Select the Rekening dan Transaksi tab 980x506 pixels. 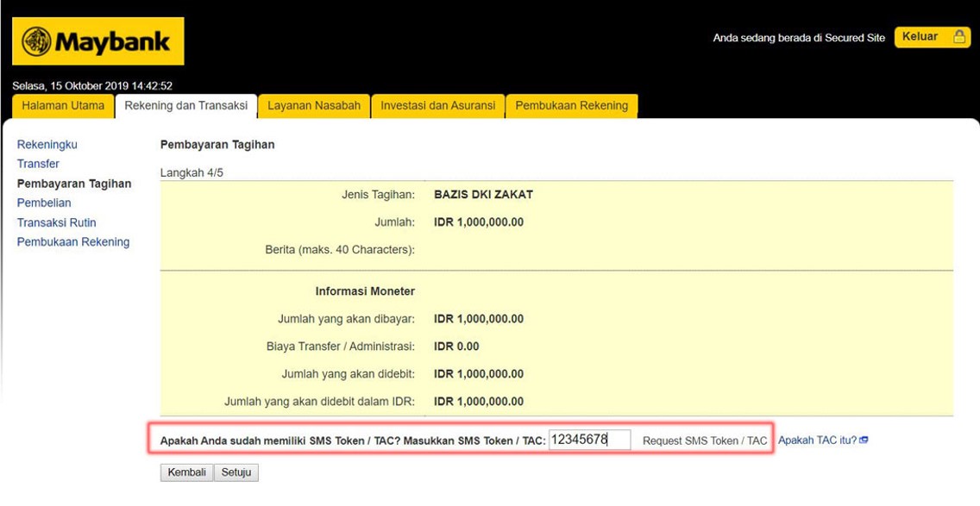click(x=186, y=105)
